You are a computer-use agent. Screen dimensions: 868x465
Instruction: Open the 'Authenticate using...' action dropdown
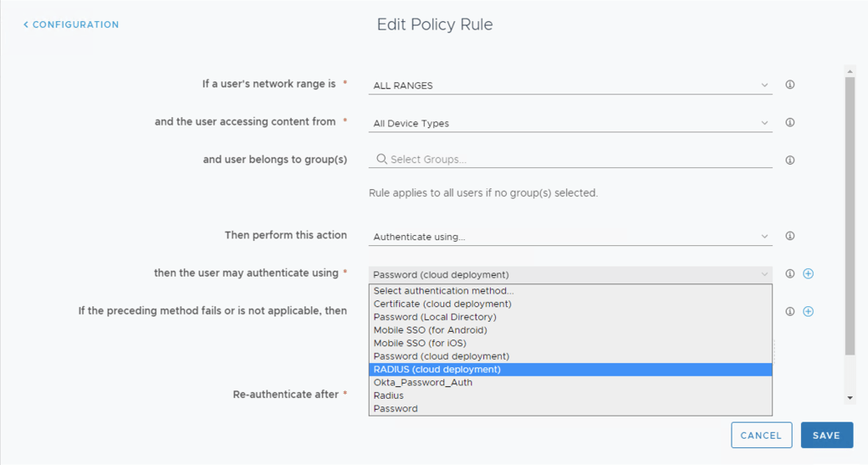pos(570,237)
